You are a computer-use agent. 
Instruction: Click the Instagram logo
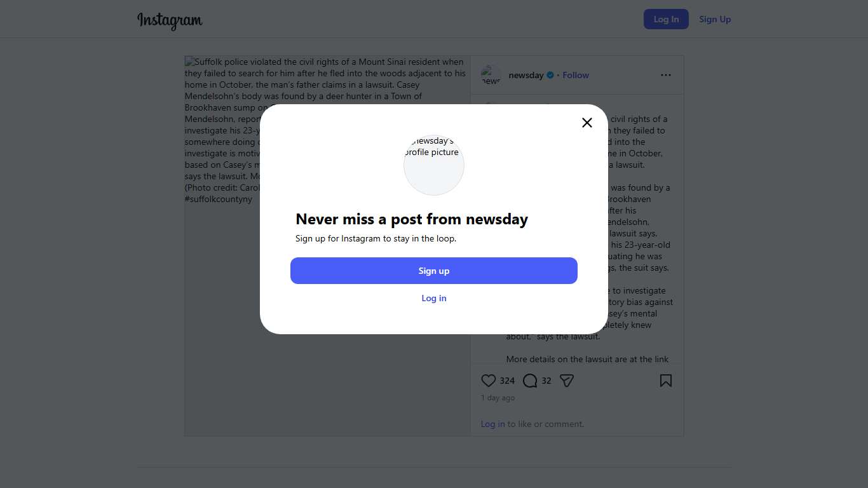pos(170,20)
